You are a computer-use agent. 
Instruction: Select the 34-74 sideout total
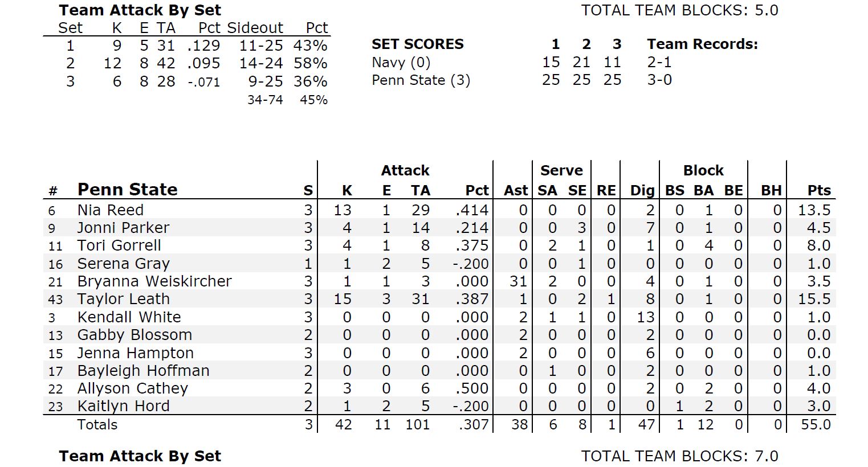coord(265,100)
